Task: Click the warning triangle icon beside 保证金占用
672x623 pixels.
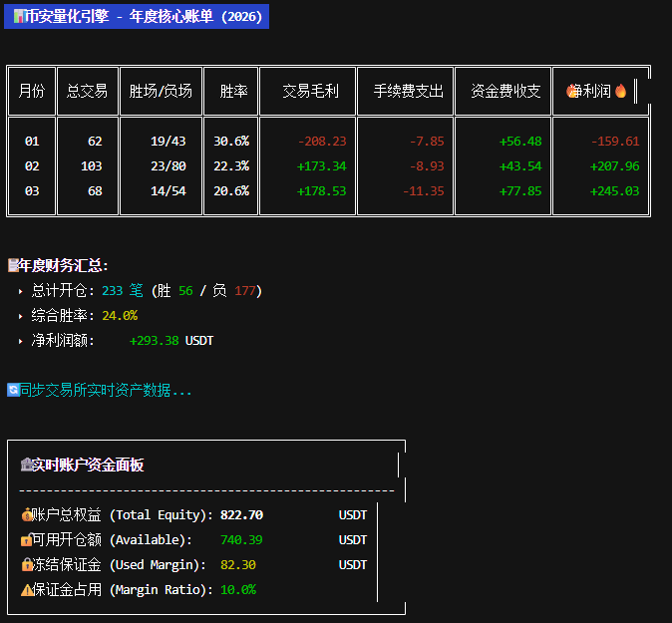Action: (27, 590)
